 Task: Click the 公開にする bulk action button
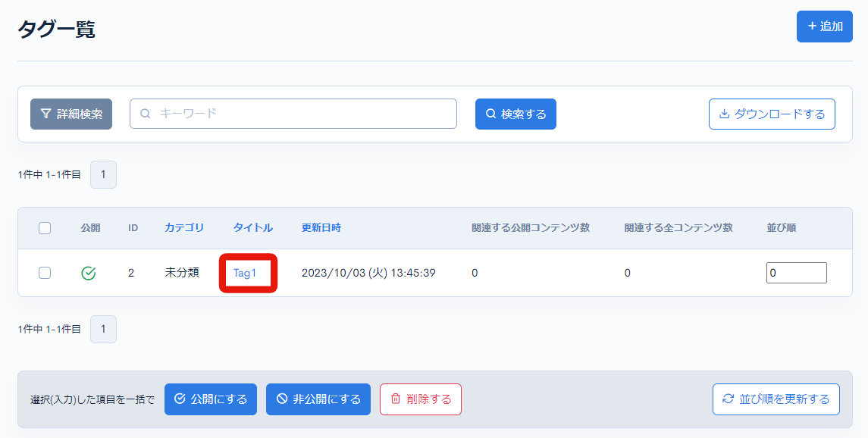(x=211, y=399)
